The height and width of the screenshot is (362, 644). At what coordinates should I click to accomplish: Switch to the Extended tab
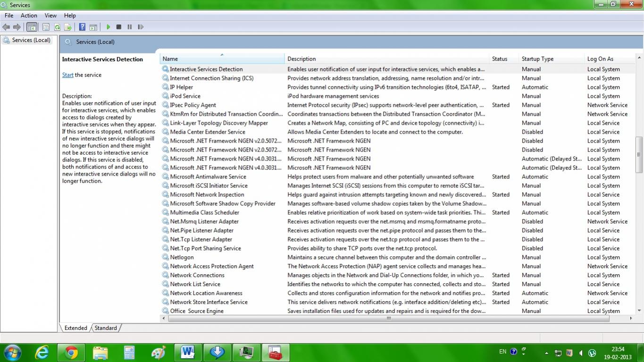click(75, 328)
